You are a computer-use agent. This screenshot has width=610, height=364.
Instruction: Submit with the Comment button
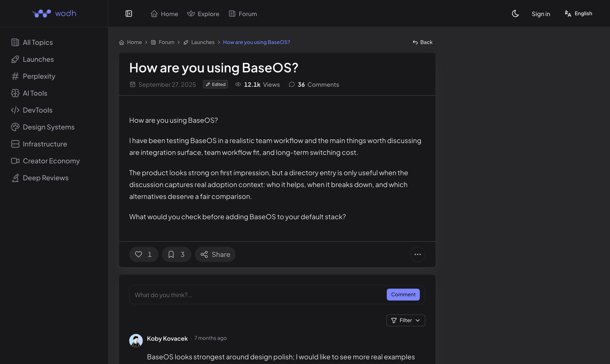pos(403,295)
